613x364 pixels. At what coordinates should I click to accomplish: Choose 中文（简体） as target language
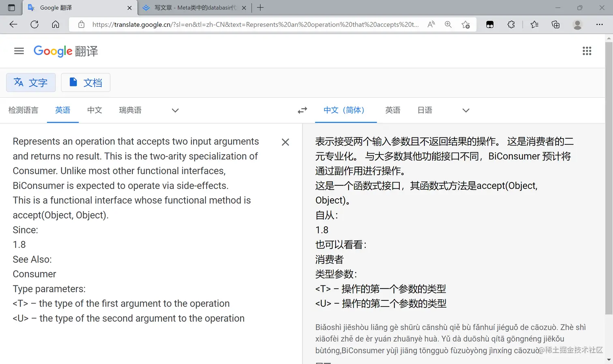click(x=346, y=110)
